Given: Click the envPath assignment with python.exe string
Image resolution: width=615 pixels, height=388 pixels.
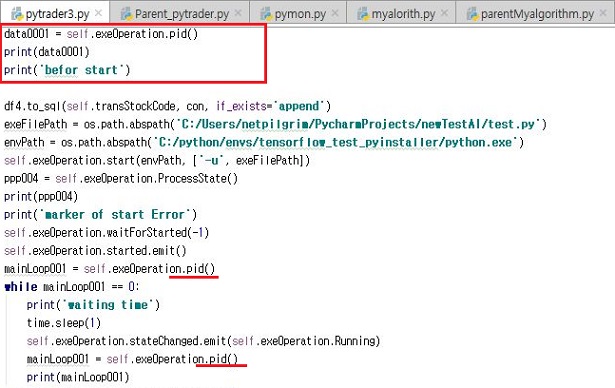Looking at the screenshot, I should point(264,142).
